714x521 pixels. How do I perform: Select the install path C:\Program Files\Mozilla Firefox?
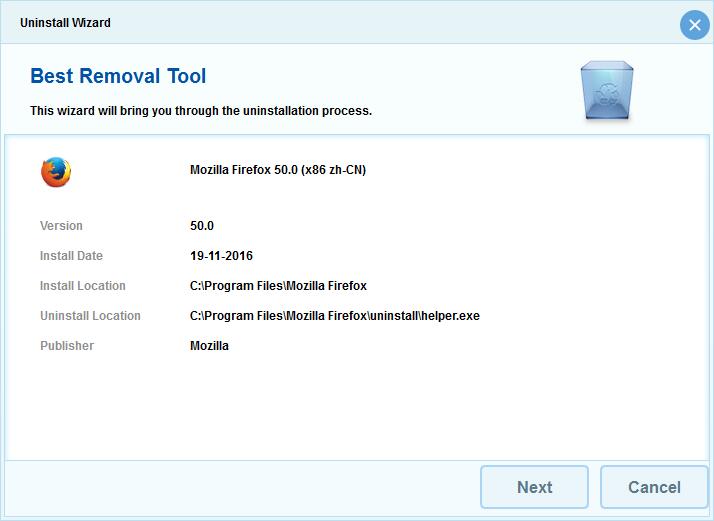pos(278,286)
